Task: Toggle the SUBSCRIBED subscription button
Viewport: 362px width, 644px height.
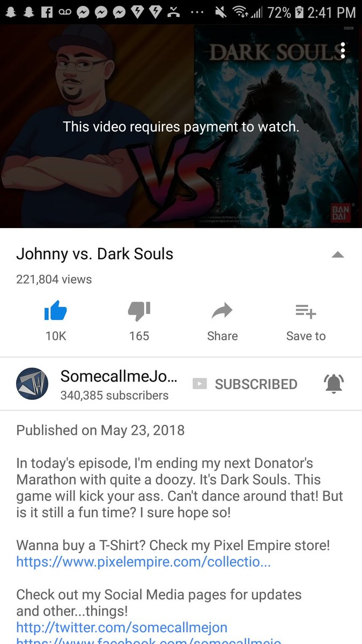Action: (x=245, y=384)
